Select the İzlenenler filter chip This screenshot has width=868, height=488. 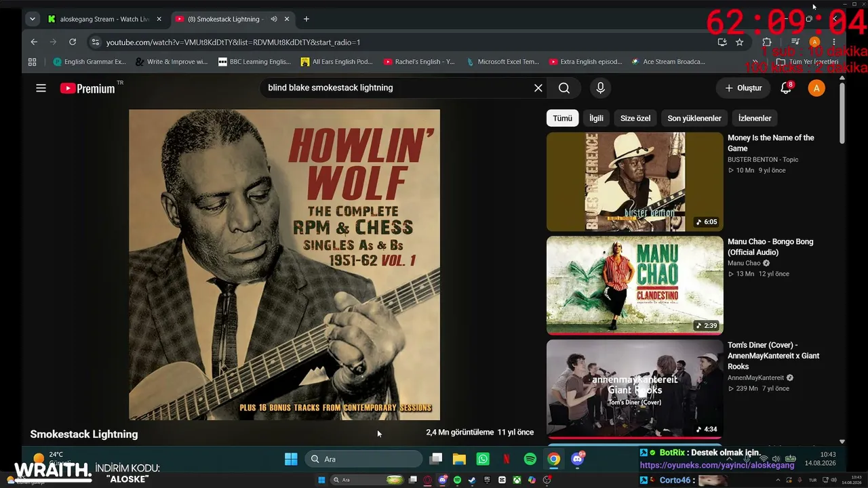755,118
